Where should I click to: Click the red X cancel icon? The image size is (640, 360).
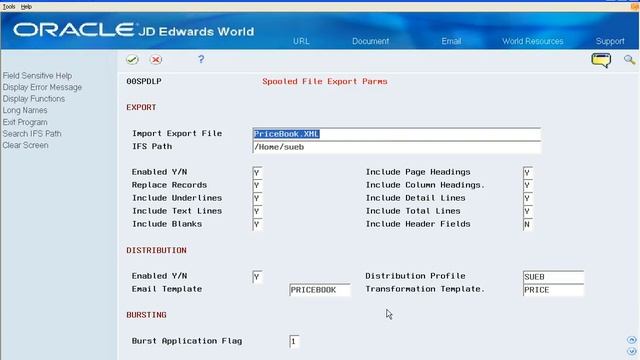click(x=156, y=60)
